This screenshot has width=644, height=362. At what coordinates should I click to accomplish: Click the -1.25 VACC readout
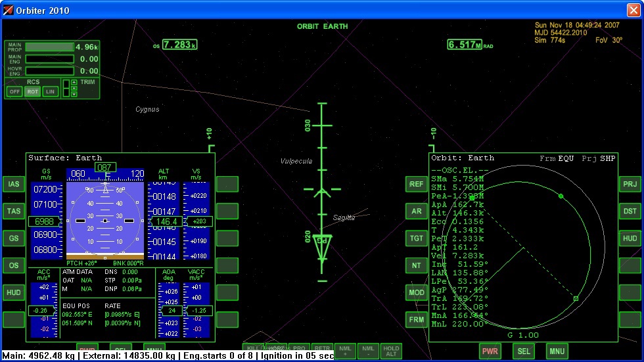click(x=199, y=311)
